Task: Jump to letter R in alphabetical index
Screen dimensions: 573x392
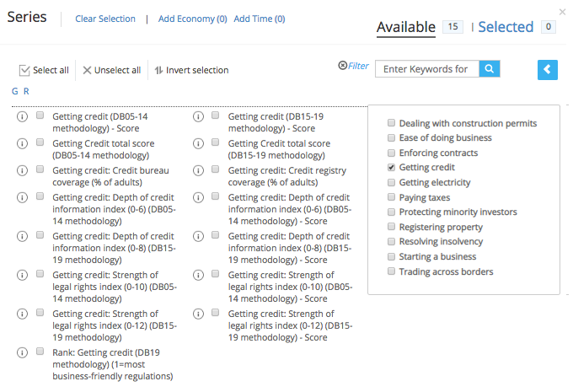Action: point(26,91)
